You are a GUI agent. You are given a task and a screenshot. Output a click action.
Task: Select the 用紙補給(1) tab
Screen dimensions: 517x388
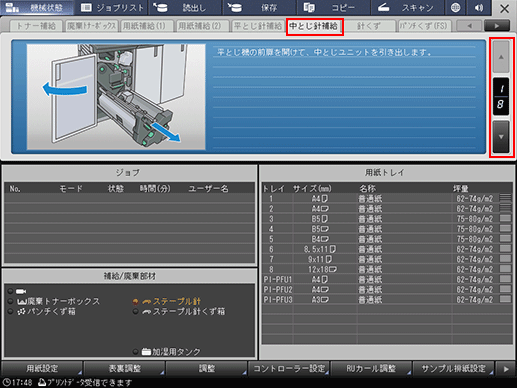(x=147, y=26)
